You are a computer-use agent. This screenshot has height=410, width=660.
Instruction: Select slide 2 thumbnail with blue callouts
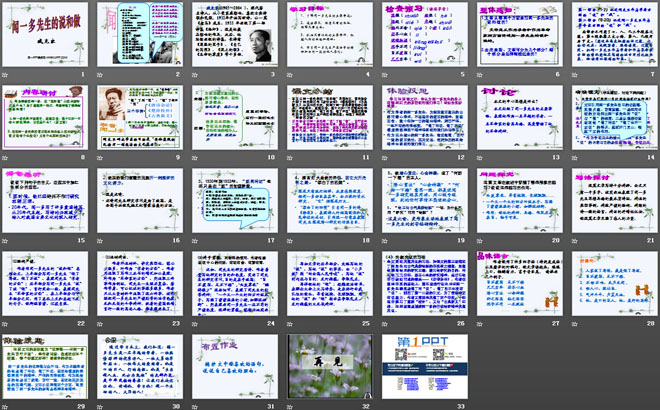click(140, 35)
